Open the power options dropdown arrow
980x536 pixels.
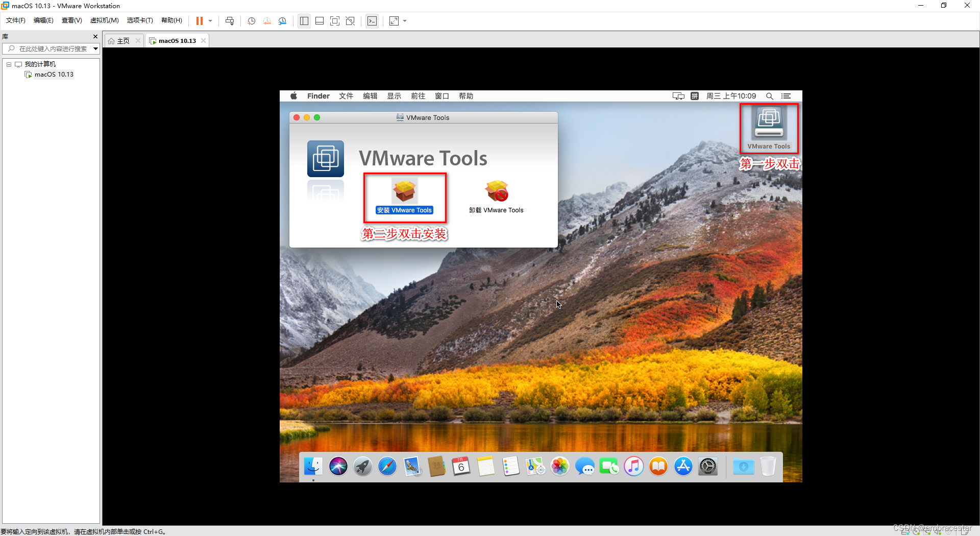tap(210, 21)
